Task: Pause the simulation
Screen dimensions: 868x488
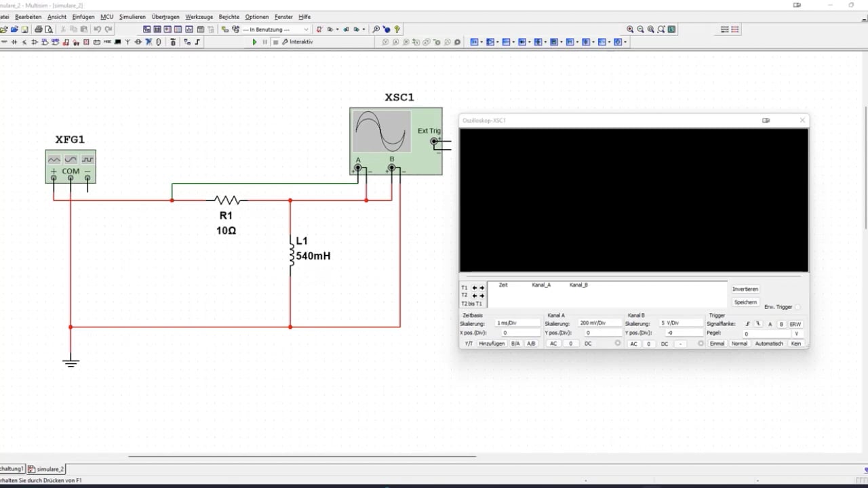Action: click(x=264, y=42)
